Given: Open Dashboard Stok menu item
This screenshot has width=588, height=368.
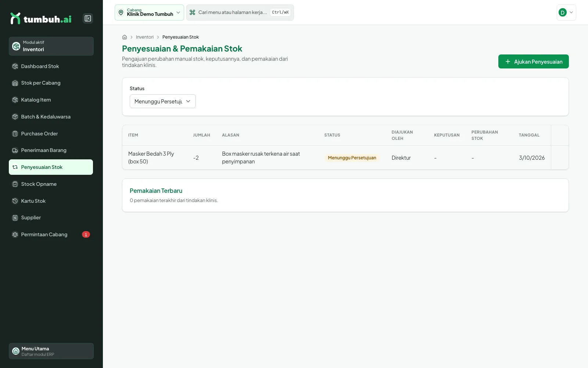Looking at the screenshot, I should pyautogui.click(x=51, y=66).
